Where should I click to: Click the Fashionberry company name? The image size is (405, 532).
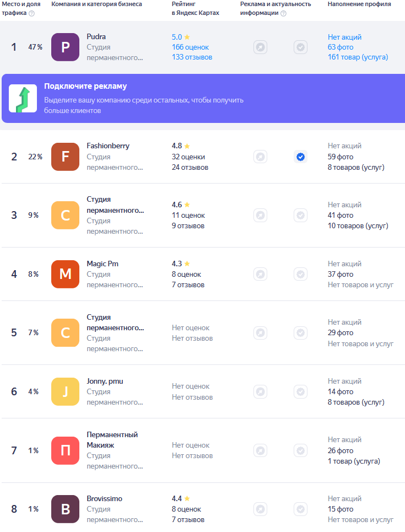(x=108, y=146)
